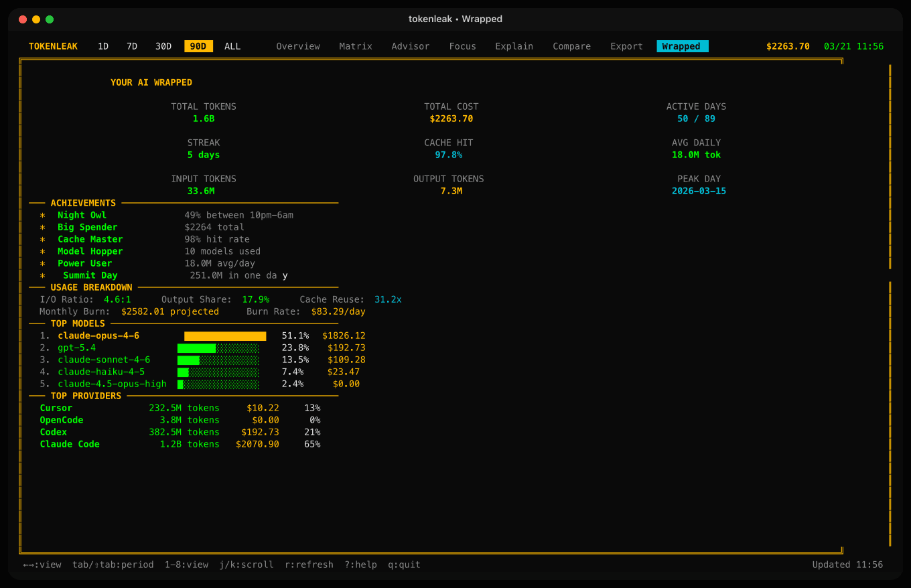Select the claude-opus-4-6 model row
The height and width of the screenshot is (588, 911).
coord(202,336)
